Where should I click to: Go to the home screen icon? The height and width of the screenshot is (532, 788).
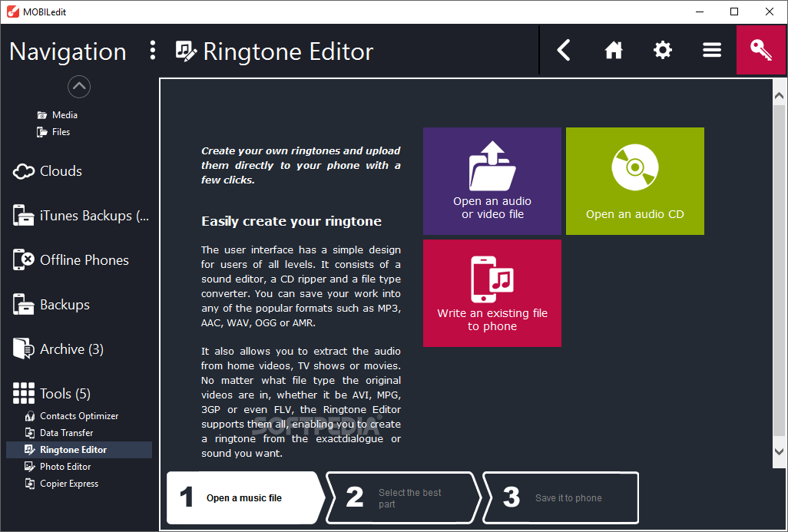614,50
